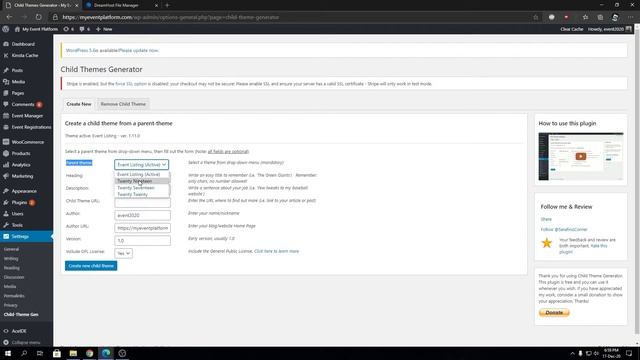This screenshot has width=640, height=360.
Task: Click the Follow @SerafinoCorriero link
Action: click(564, 229)
